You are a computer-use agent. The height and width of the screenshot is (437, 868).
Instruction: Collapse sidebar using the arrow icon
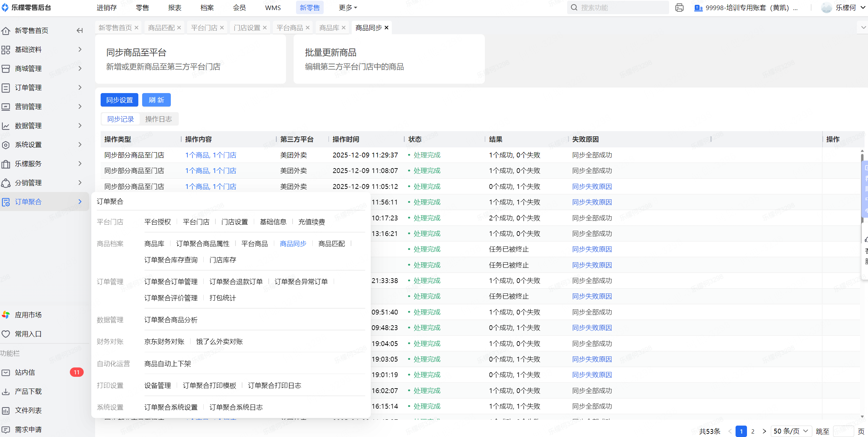pyautogui.click(x=80, y=30)
